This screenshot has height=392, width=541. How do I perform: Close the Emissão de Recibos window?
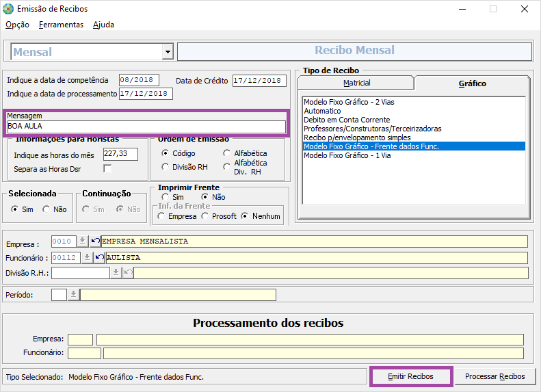pos(524,9)
